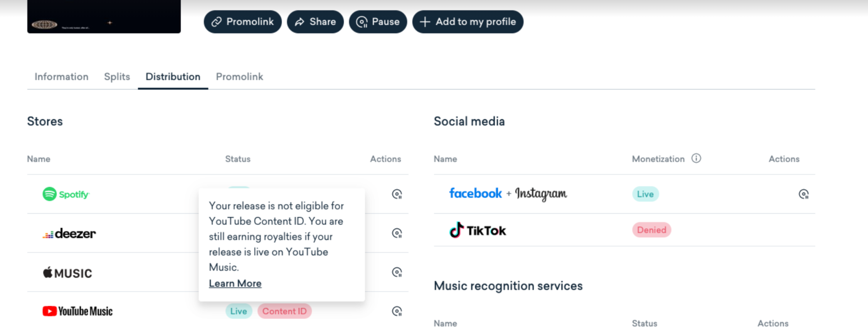The height and width of the screenshot is (330, 868).
Task: Click the Facebook + Instagram logo
Action: [x=508, y=194]
